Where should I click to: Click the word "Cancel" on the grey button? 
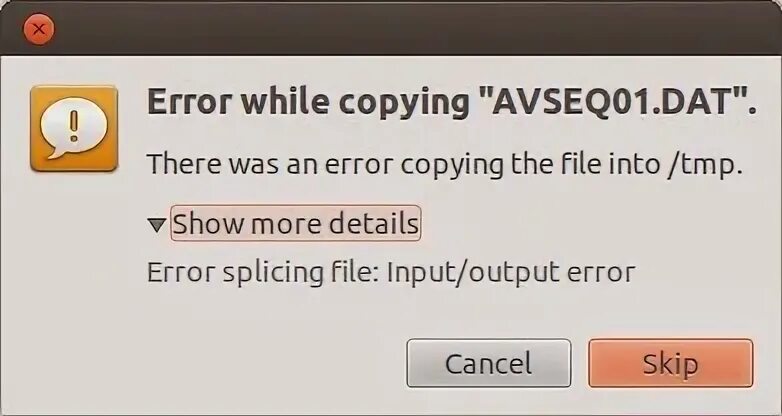(x=488, y=364)
